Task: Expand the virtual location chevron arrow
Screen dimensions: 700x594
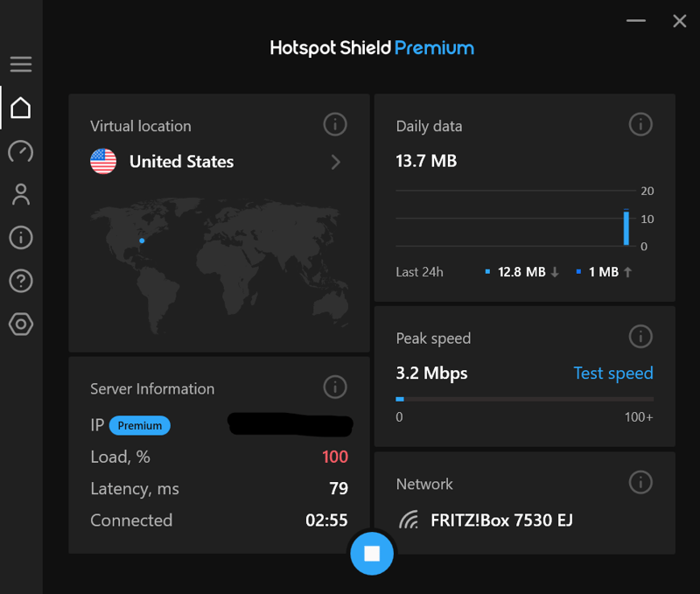Action: pyautogui.click(x=336, y=162)
